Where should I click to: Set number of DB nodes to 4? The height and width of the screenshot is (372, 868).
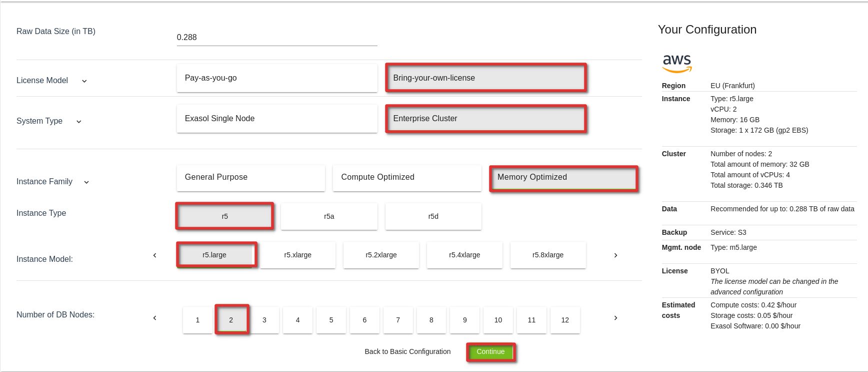coord(297,320)
